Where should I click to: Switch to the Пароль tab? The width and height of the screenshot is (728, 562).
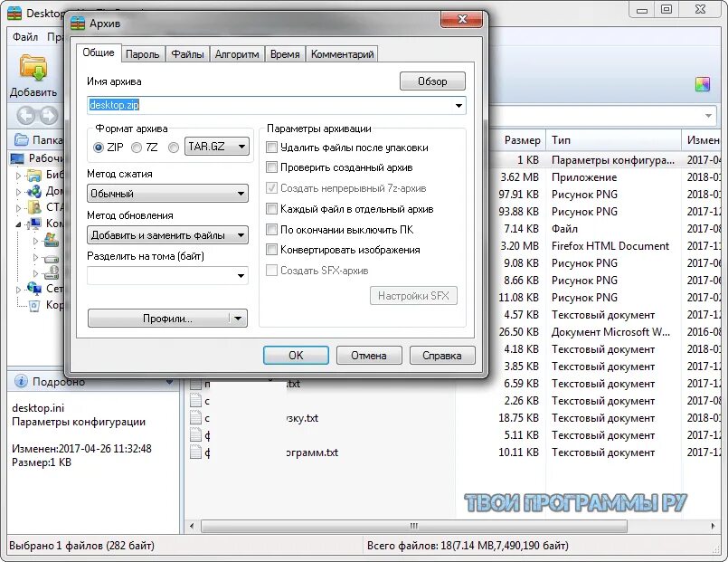143,54
